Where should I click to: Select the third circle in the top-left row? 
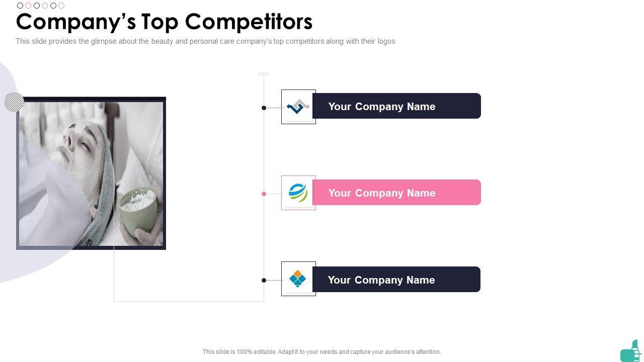(x=37, y=6)
